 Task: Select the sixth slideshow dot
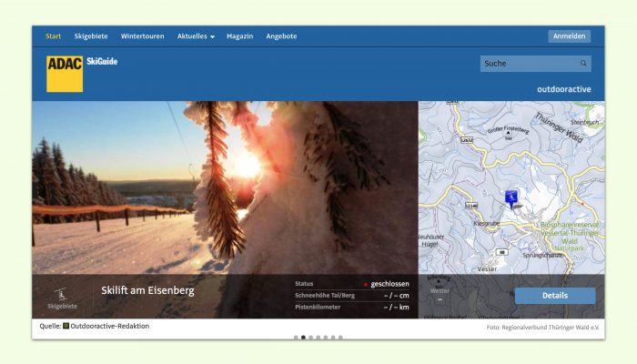tap(333, 338)
